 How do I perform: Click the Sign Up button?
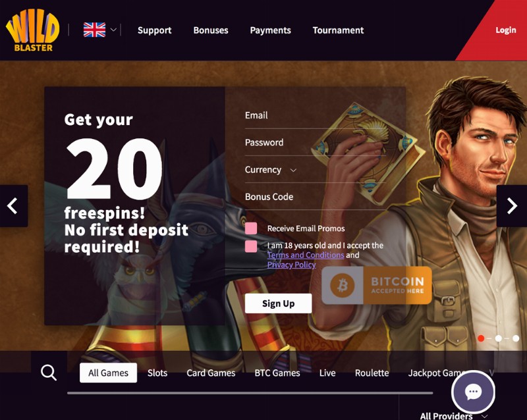(x=278, y=303)
